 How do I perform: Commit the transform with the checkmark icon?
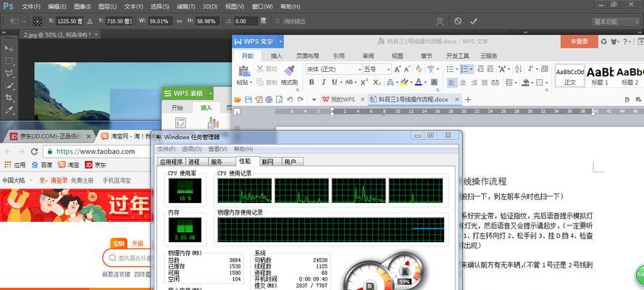tap(474, 21)
